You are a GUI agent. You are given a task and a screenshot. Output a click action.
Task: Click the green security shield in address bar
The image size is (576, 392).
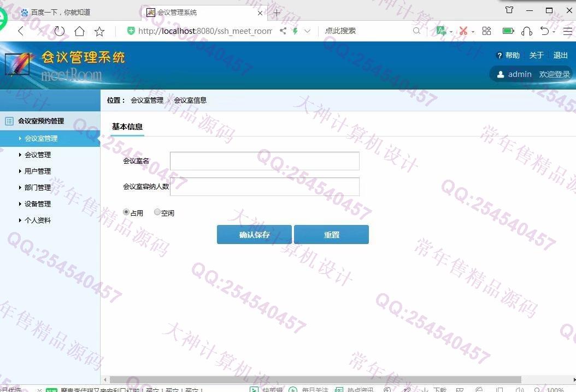(x=131, y=31)
